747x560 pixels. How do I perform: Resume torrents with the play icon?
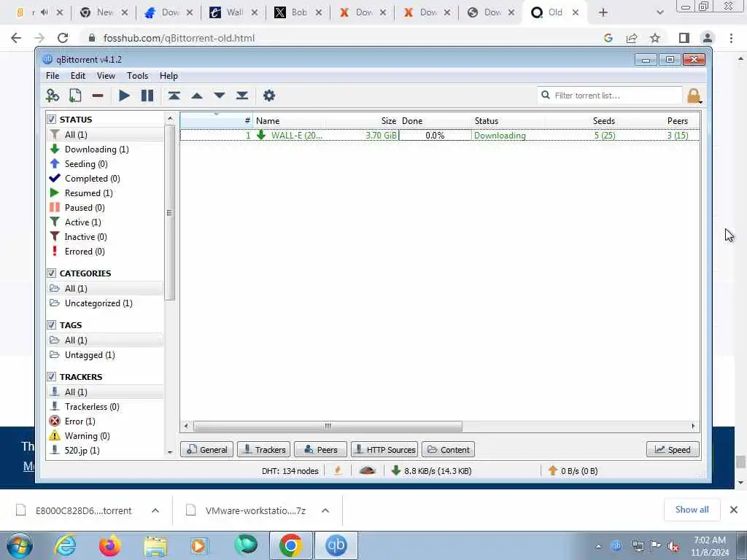(x=124, y=96)
